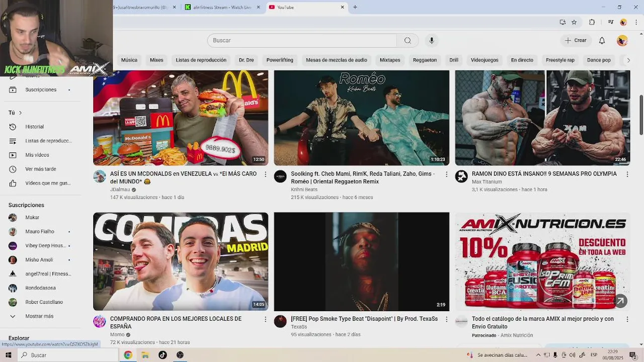
Task: Open Chrome profile avatar in toolbar
Action: pos(623,22)
